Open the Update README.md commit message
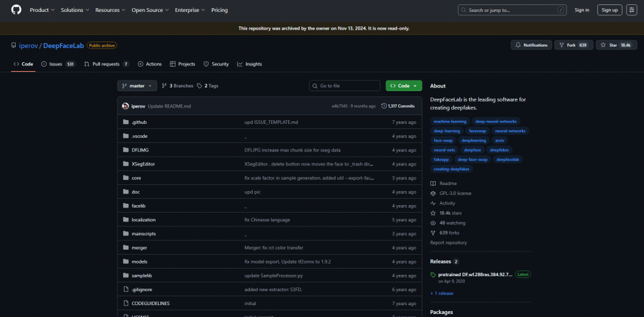The width and height of the screenshot is (644, 317). tap(169, 106)
